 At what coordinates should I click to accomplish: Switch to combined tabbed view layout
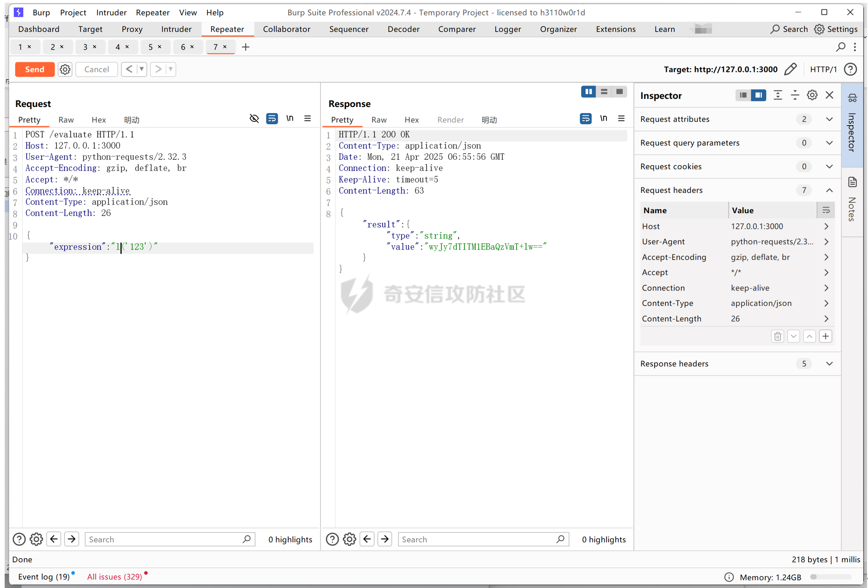point(619,92)
